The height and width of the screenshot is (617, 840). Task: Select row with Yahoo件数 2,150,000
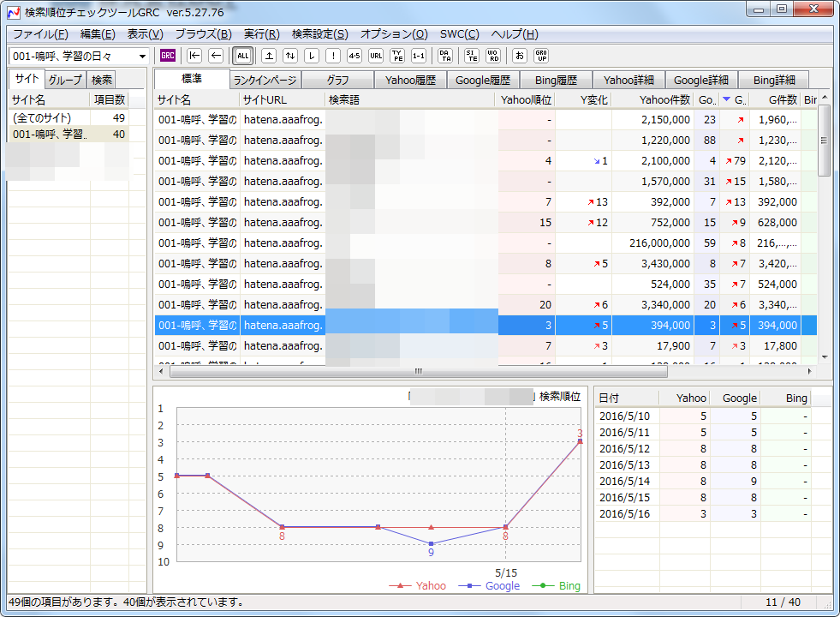coord(486,119)
